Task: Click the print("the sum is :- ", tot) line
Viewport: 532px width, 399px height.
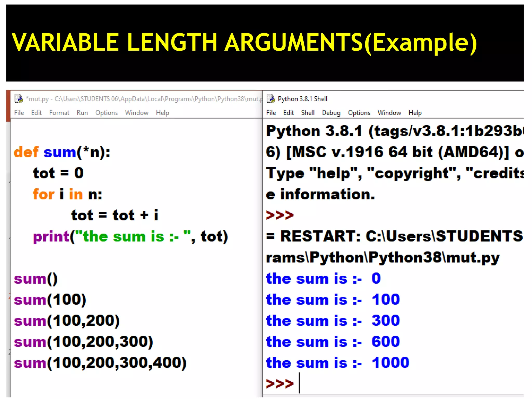Action: pos(130,237)
